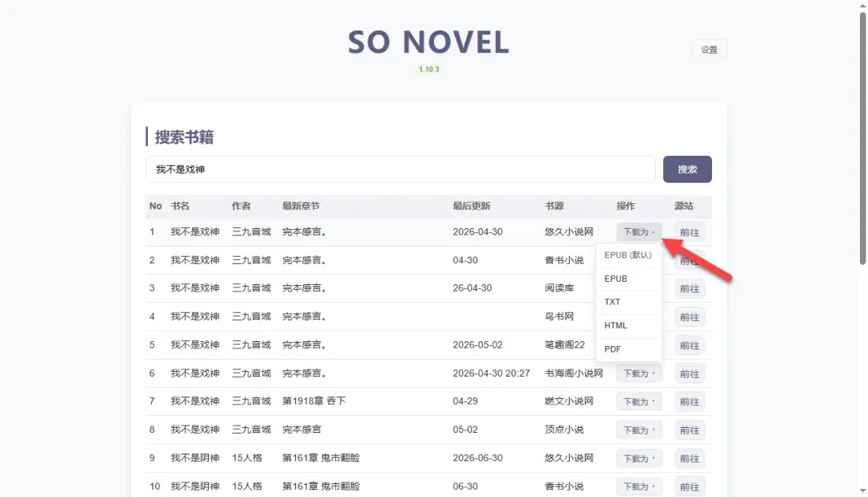This screenshot has width=868, height=497.
Task: Select EPUB (默认) from download menu
Action: coord(628,255)
